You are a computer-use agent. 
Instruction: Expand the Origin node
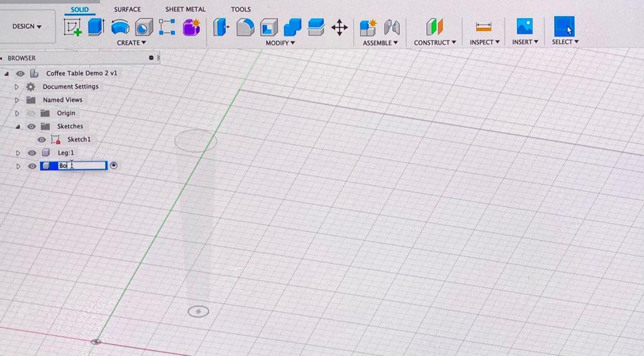tap(17, 113)
